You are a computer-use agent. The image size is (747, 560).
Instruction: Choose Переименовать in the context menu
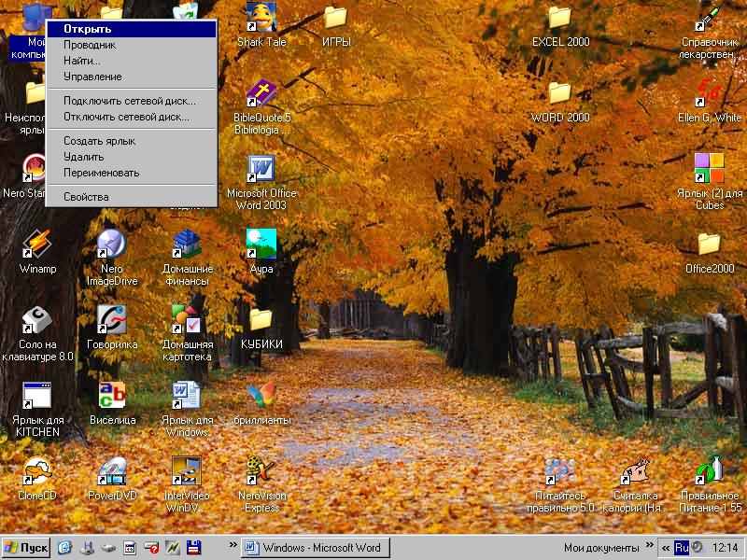point(132,173)
